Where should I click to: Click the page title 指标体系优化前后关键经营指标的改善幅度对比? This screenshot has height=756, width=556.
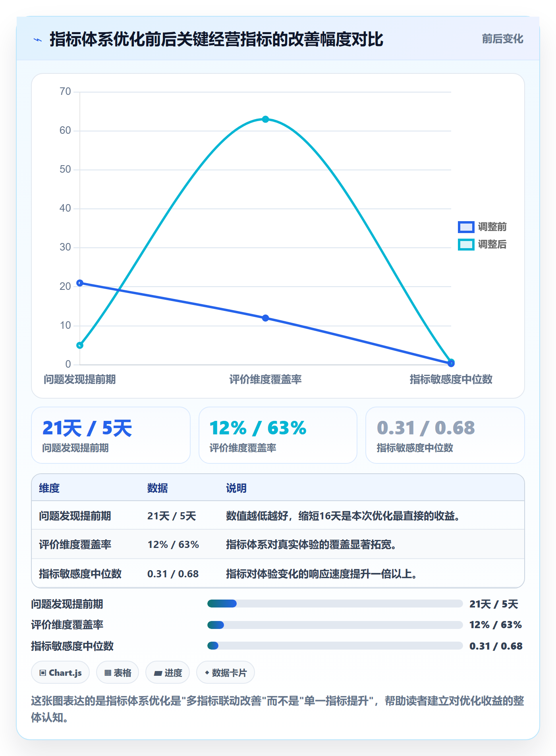click(x=216, y=39)
